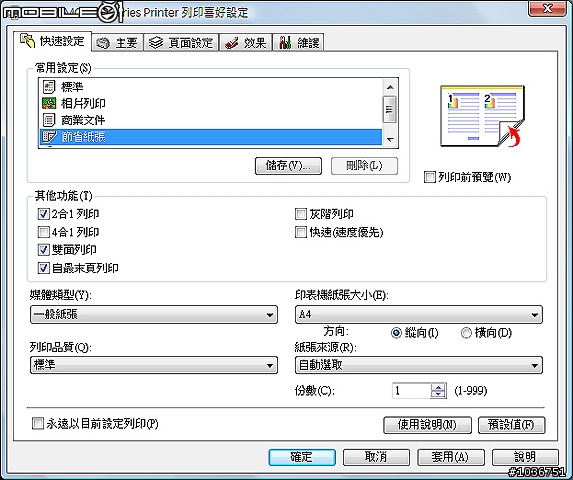Viewport: 573px width, 480px height.
Task: Click the 份數 copies input field
Action: (412, 391)
